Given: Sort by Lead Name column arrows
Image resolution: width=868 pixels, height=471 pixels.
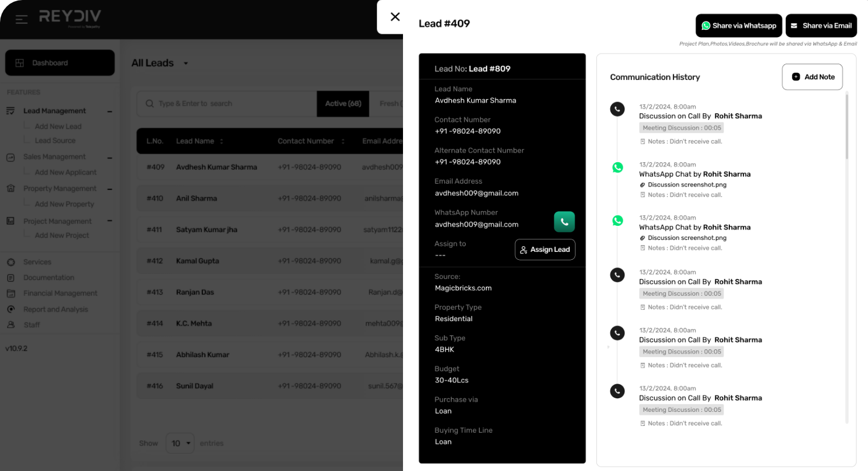Looking at the screenshot, I should [222, 141].
